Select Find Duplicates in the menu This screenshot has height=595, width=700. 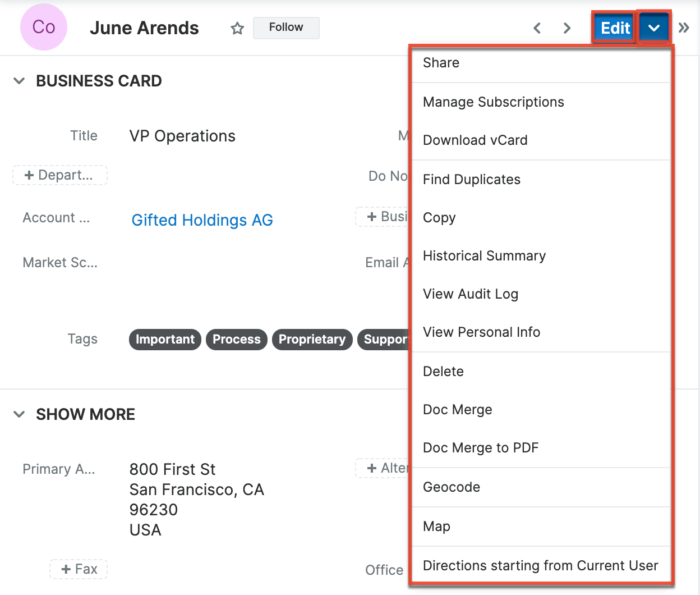point(471,180)
